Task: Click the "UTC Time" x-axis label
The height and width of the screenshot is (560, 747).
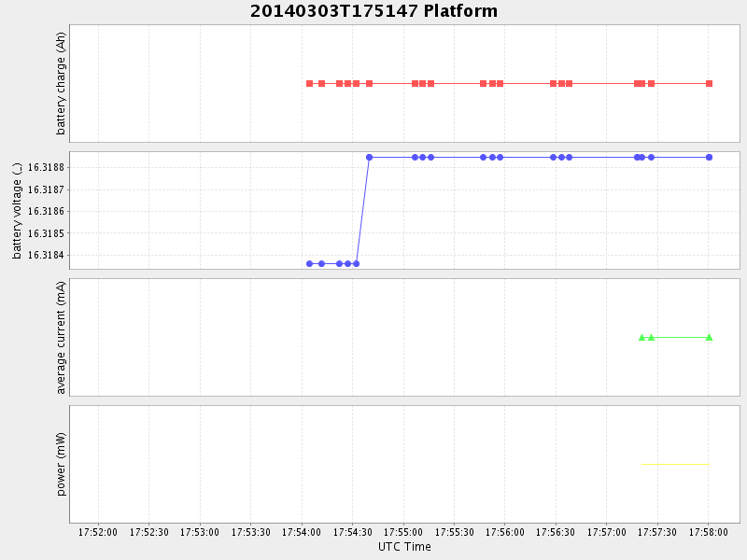Action: tap(404, 547)
